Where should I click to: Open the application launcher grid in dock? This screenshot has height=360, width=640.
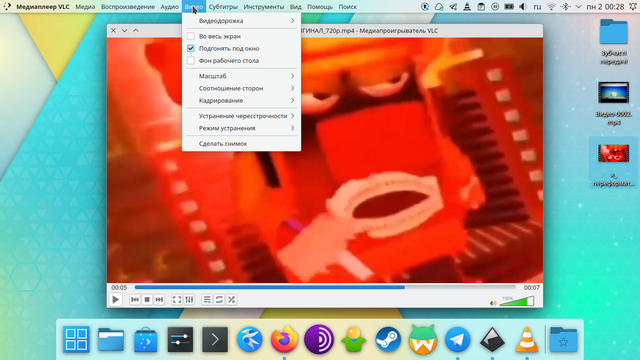(76, 339)
